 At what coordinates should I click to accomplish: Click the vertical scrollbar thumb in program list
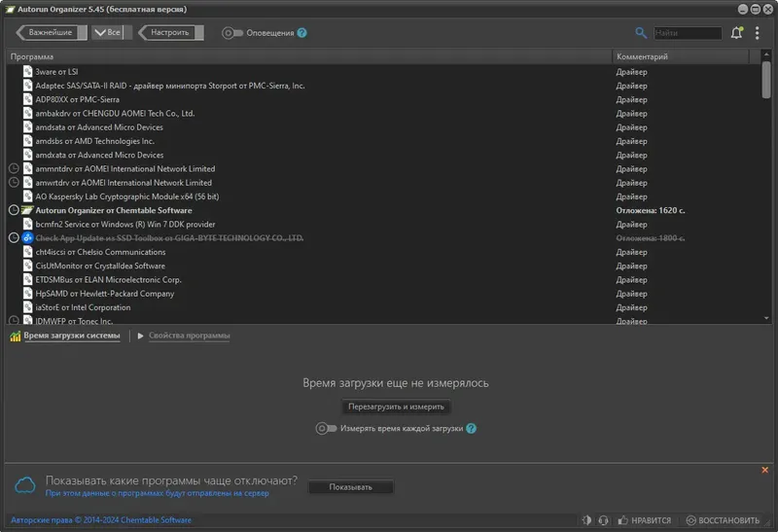point(766,80)
